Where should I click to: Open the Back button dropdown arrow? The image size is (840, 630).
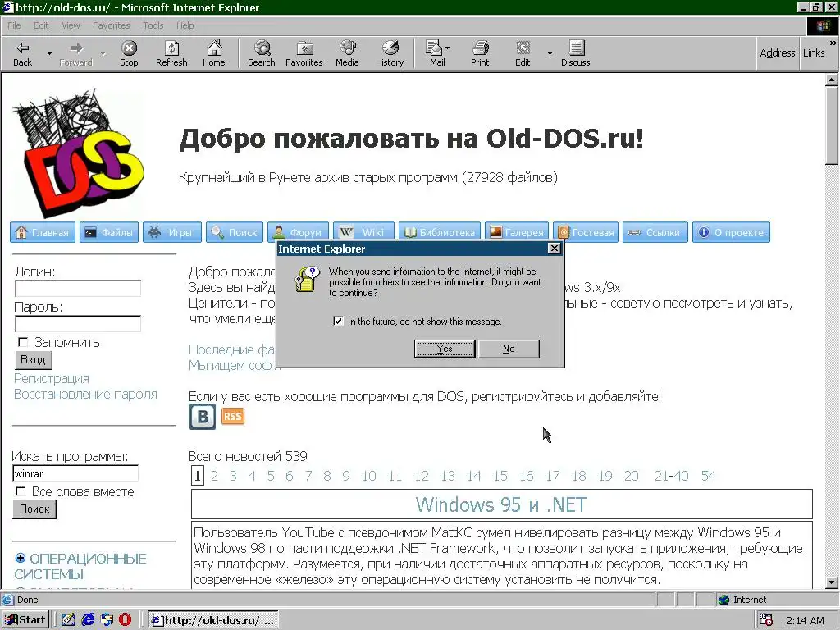tap(49, 53)
